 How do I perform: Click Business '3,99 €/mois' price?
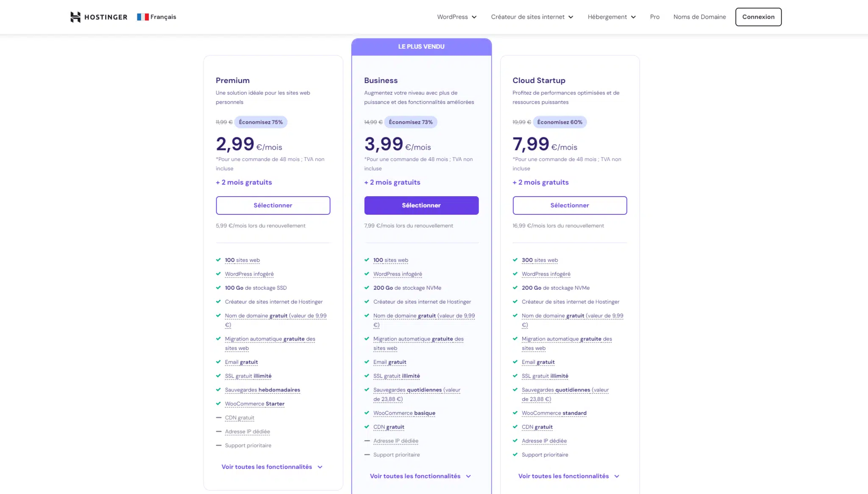[x=398, y=144]
